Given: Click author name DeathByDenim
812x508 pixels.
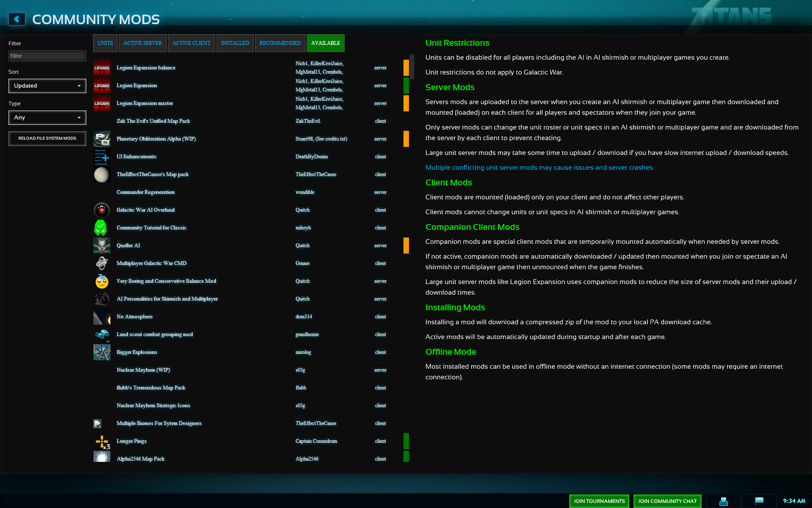Looking at the screenshot, I should pos(312,157).
